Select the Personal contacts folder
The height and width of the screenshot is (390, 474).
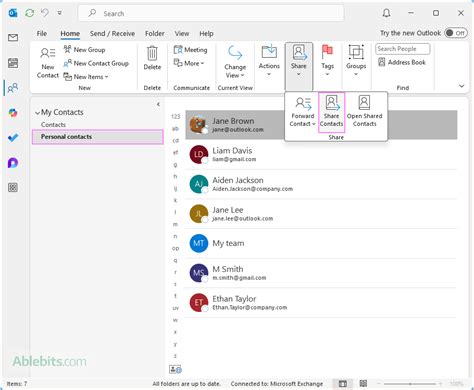[98, 137]
